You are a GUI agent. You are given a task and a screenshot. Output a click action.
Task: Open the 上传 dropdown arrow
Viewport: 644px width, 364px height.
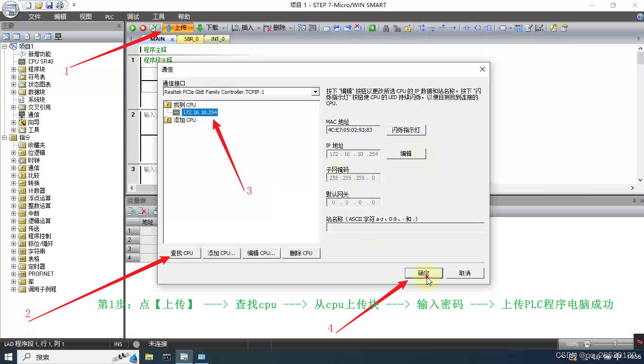[191, 28]
